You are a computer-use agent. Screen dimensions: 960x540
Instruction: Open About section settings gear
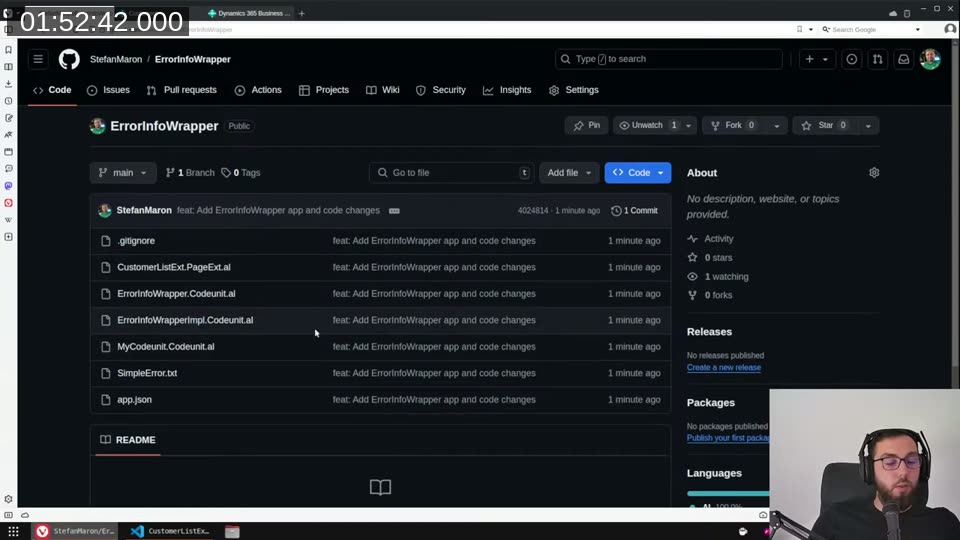pyautogui.click(x=874, y=173)
